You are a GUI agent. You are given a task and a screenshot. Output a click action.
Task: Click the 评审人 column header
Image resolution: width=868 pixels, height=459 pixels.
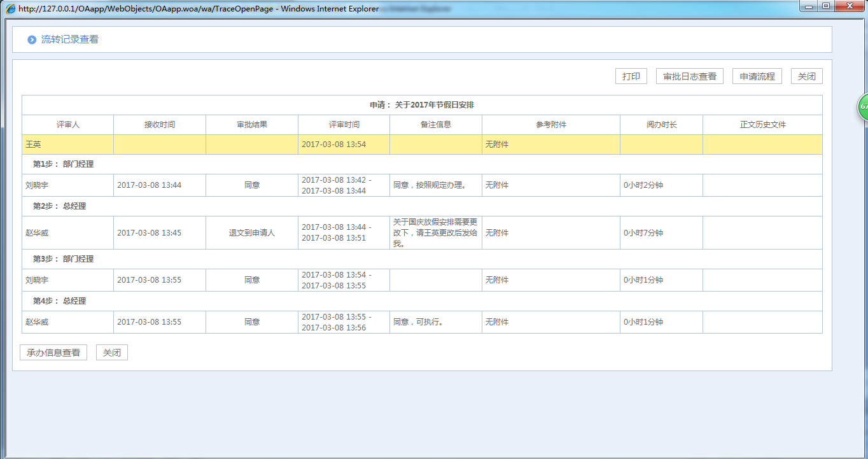(68, 125)
